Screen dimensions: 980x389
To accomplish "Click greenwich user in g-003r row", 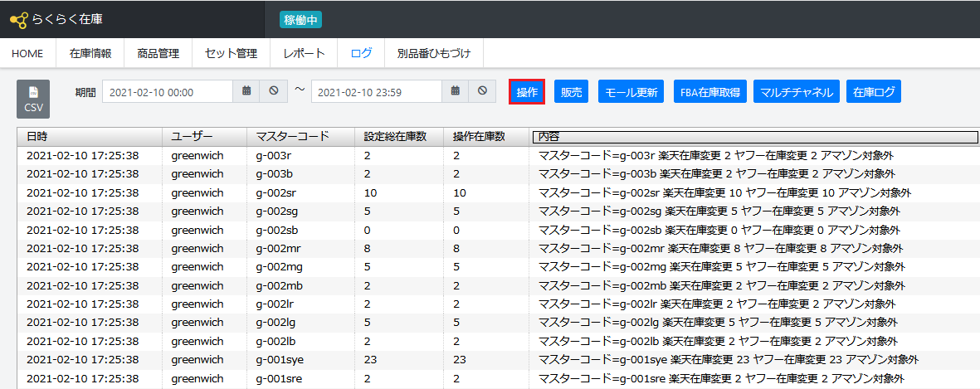I will coord(197,155).
